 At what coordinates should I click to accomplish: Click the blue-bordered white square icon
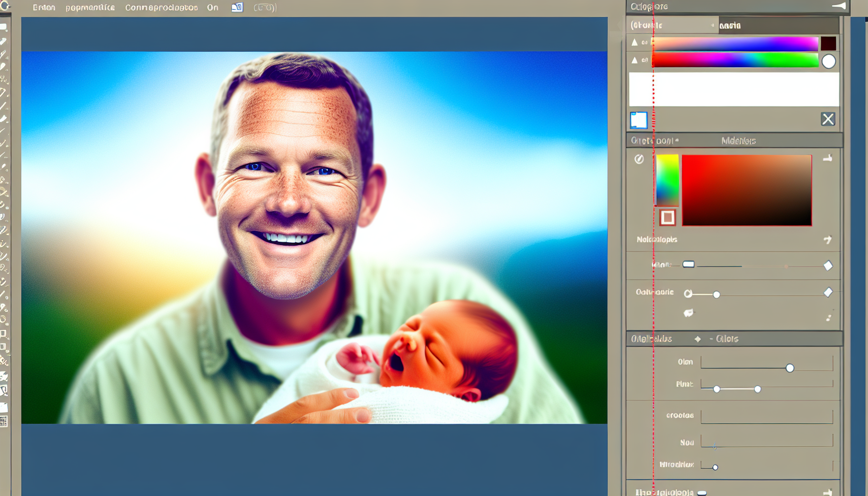click(638, 120)
